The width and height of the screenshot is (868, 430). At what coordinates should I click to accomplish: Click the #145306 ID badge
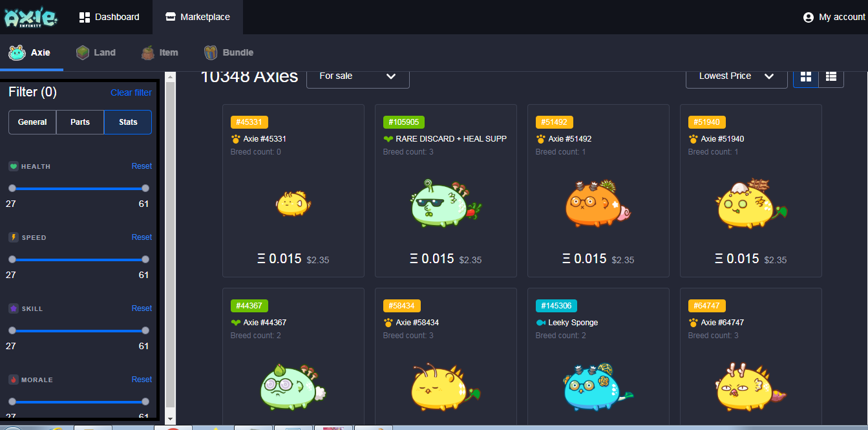(556, 306)
